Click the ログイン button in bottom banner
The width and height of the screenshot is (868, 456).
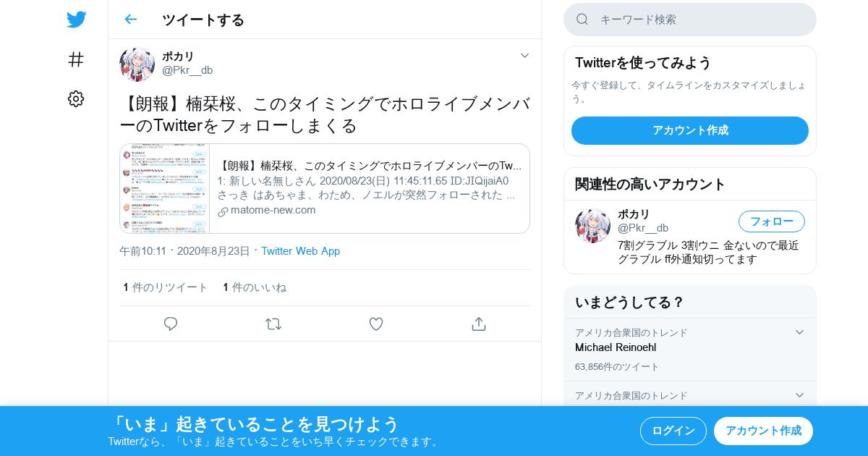coord(673,431)
